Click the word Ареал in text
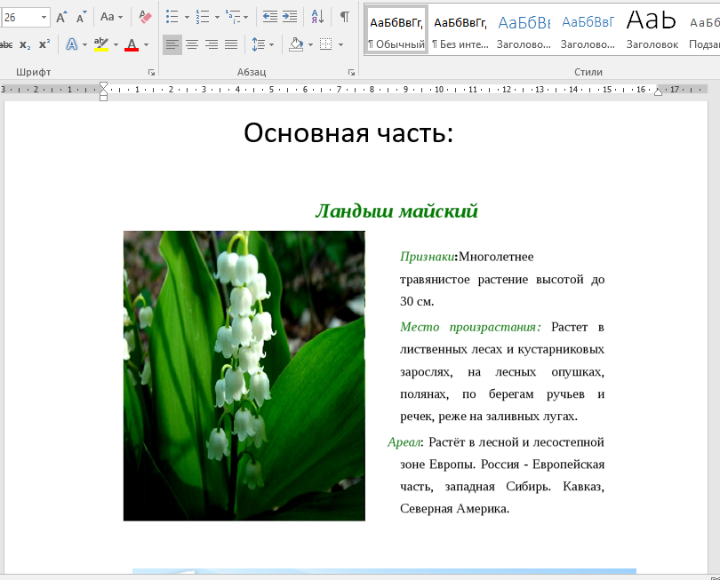The height and width of the screenshot is (580, 728). point(404,442)
